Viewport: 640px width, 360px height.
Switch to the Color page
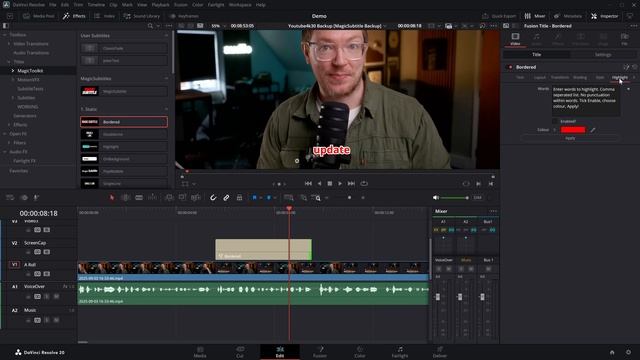pyautogui.click(x=360, y=352)
